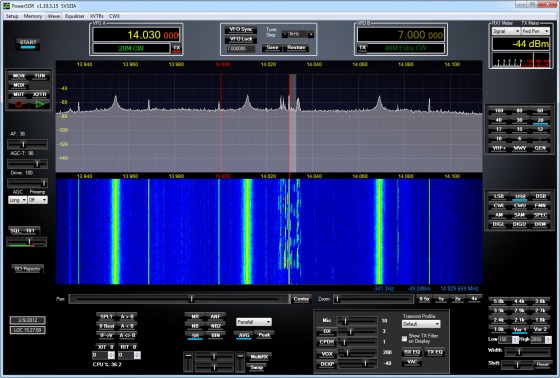Open the Equalizer menu

click(x=75, y=16)
